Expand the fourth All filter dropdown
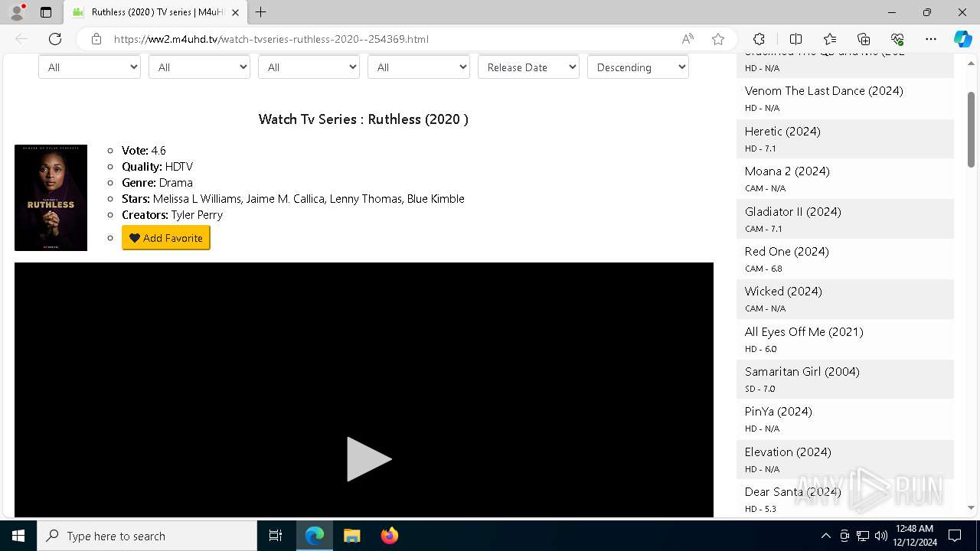The image size is (980, 551). 419,67
